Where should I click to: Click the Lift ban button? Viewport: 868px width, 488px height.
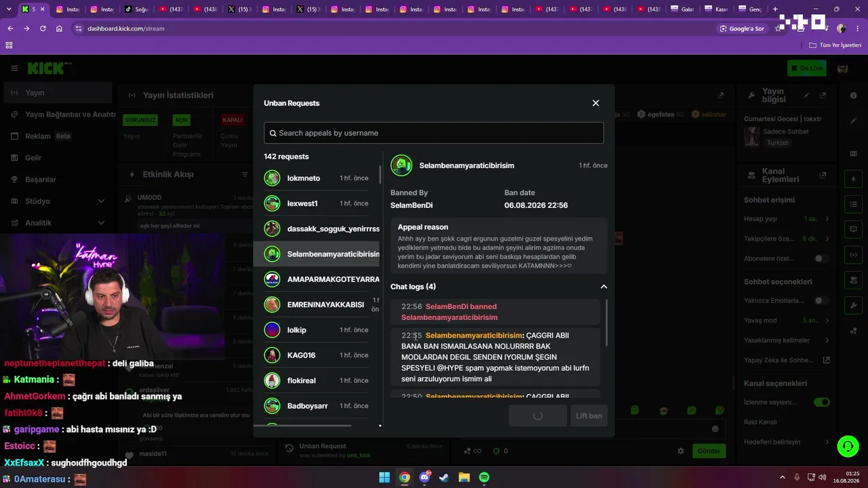[589, 415]
